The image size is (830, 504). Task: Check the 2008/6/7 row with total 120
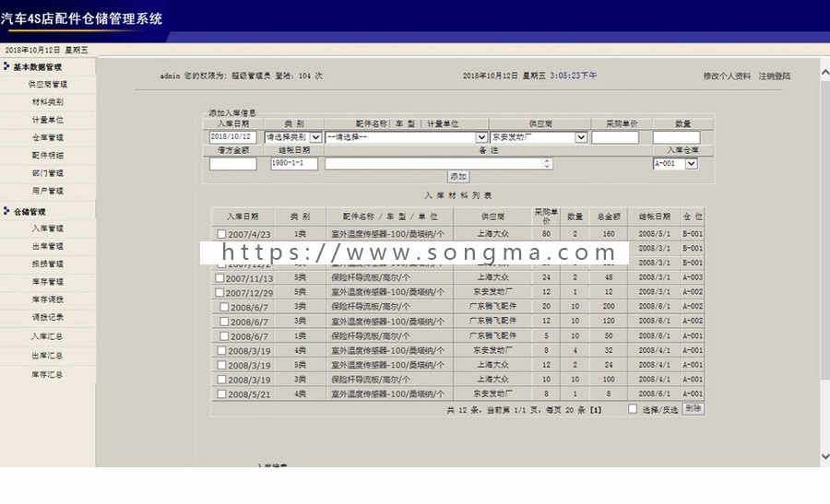click(x=224, y=321)
